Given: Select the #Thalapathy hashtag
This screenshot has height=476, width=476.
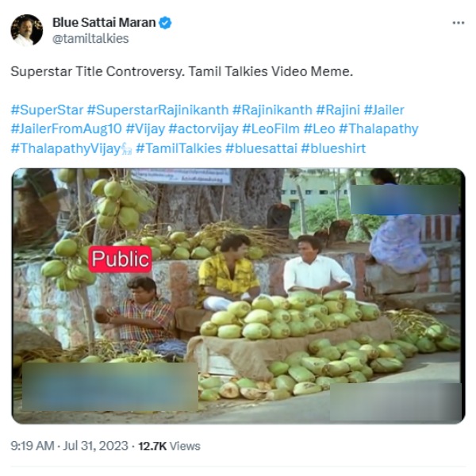Looking at the screenshot, I should [x=378, y=129].
